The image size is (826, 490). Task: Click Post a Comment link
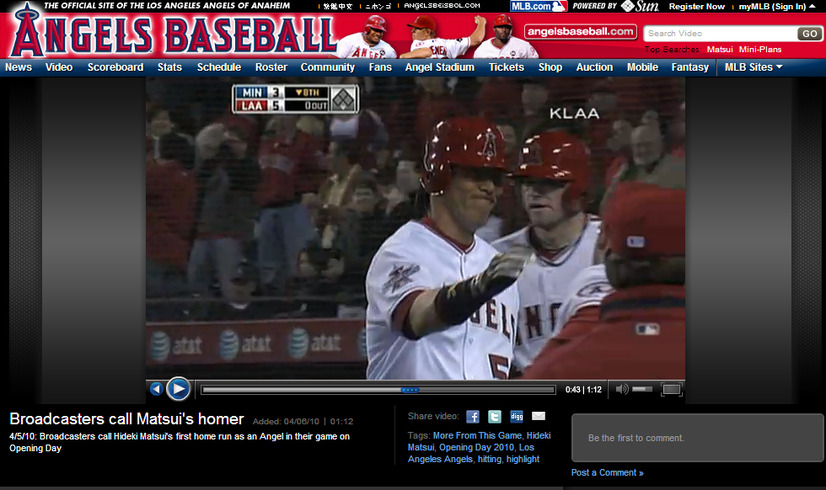click(607, 473)
